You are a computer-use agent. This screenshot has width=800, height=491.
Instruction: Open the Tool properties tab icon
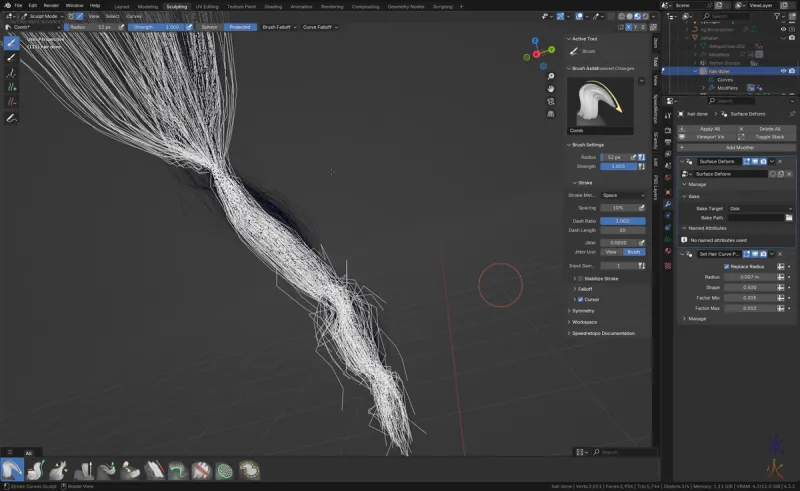coord(668,116)
